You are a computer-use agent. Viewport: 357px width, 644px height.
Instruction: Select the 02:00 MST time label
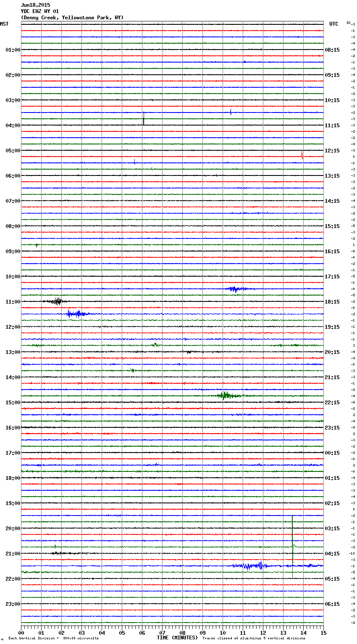coord(13,75)
